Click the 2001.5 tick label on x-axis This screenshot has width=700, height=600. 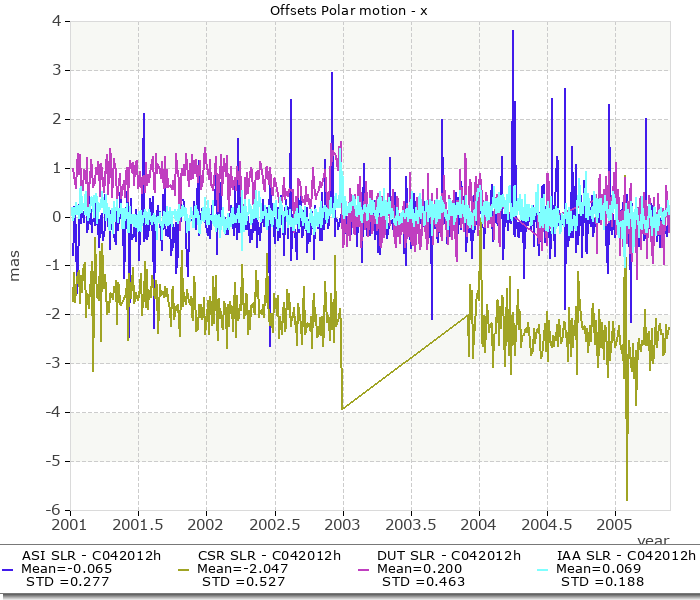click(137, 525)
